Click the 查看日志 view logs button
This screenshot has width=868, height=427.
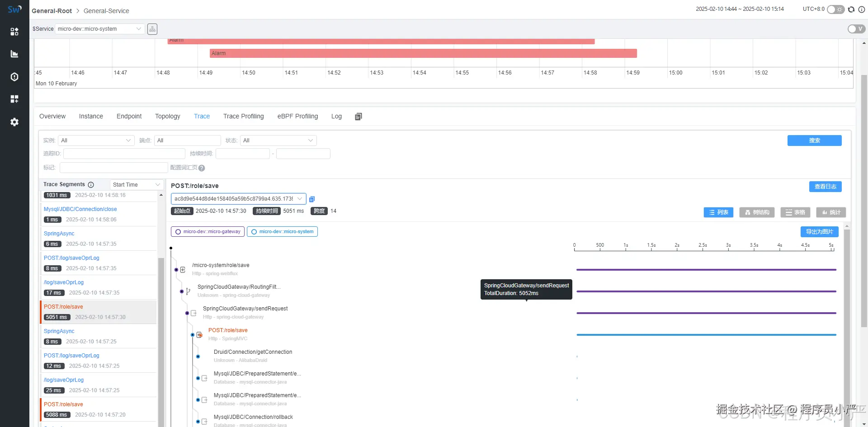pyautogui.click(x=825, y=187)
